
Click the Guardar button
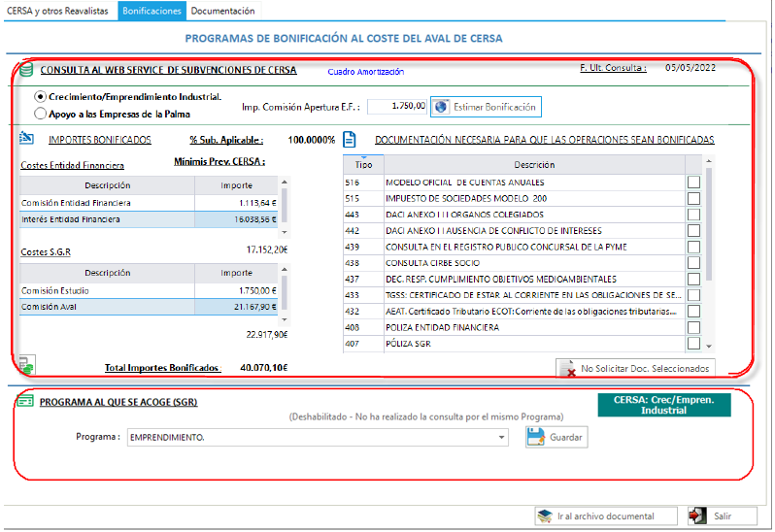tap(556, 437)
